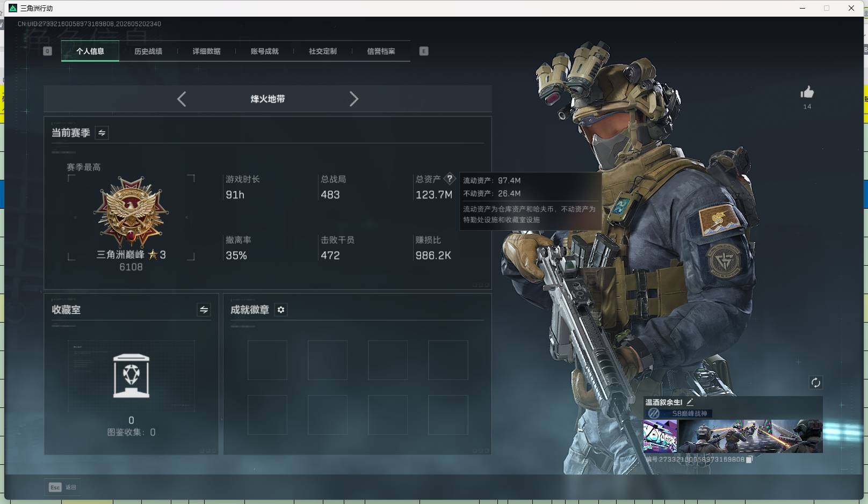The image size is (868, 504).
Task: Click the 三角洲行动 app icon in title bar
Action: click(13, 8)
